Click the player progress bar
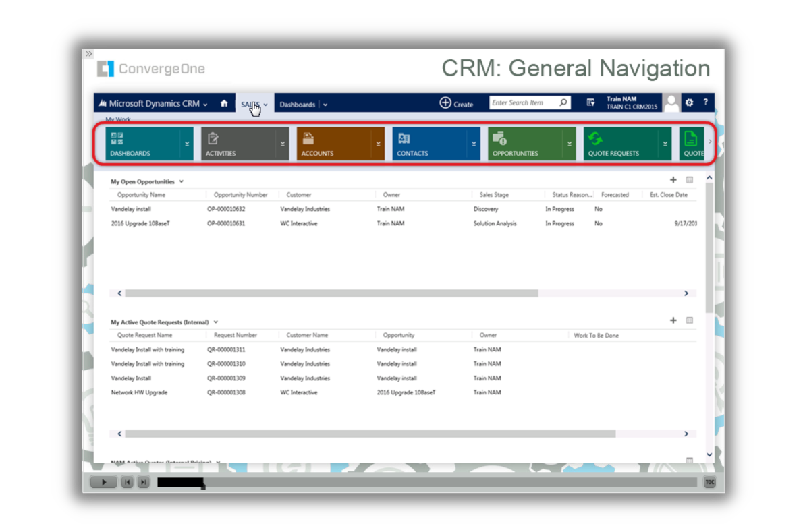The height and width of the screenshot is (532, 803). pyautogui.click(x=426, y=482)
